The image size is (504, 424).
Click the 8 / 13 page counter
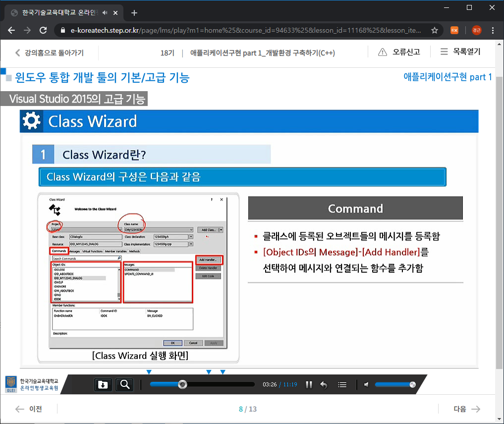click(x=248, y=409)
